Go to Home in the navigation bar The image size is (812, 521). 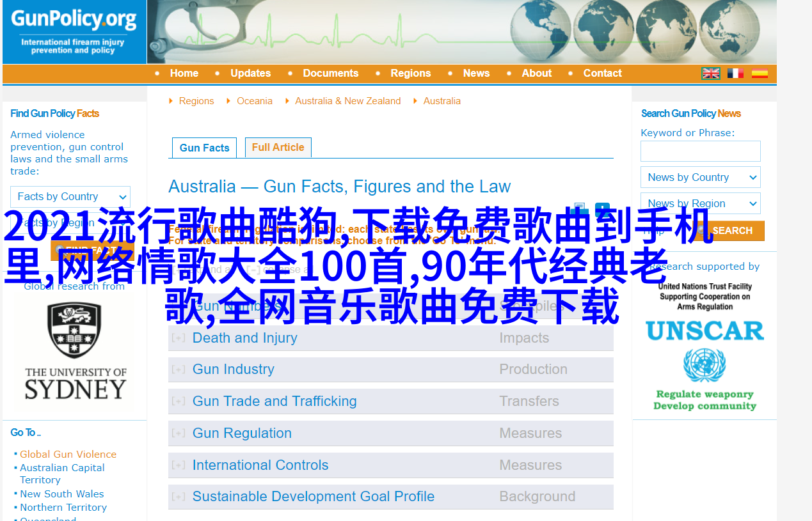coord(184,74)
